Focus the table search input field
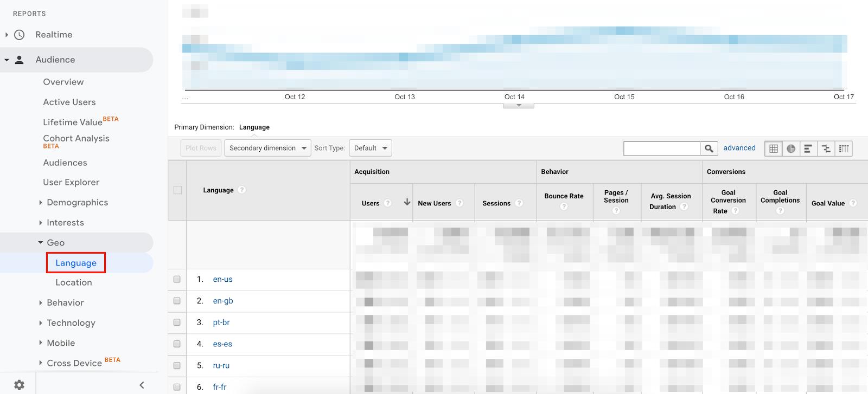This screenshot has width=868, height=394. click(662, 148)
